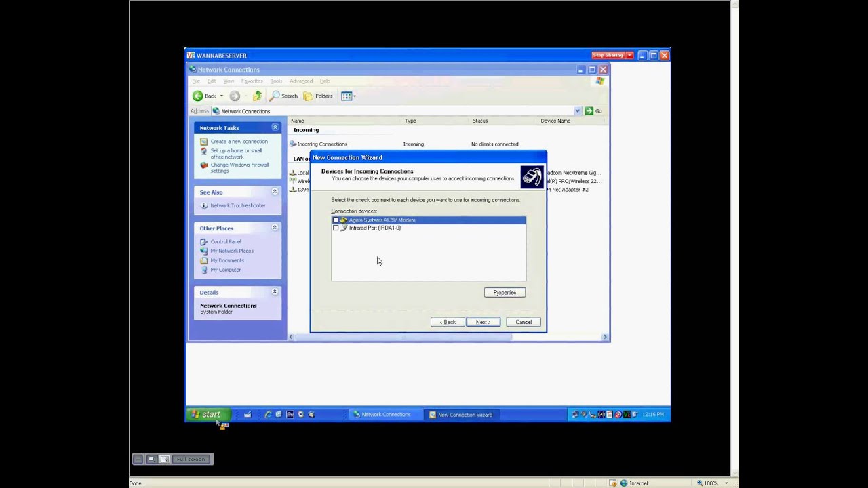This screenshot has width=868, height=488.
Task: Open the address bar dropdown arrow
Action: click(x=578, y=111)
